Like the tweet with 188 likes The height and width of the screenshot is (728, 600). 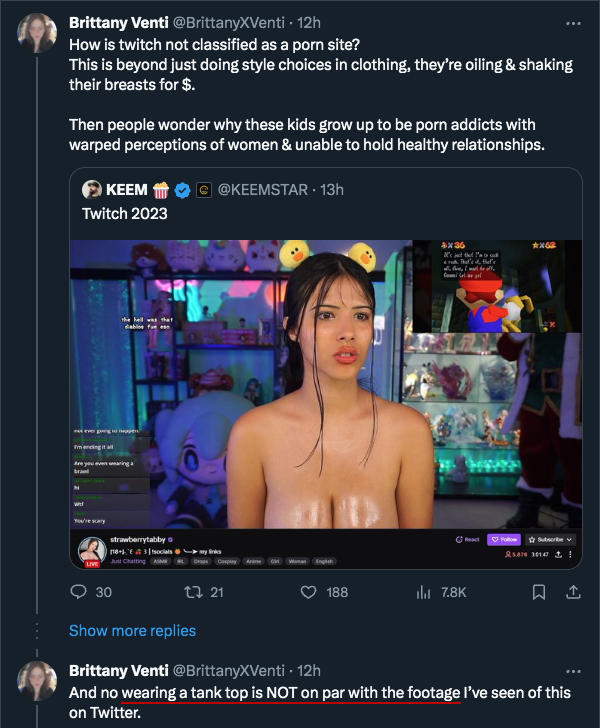(310, 592)
